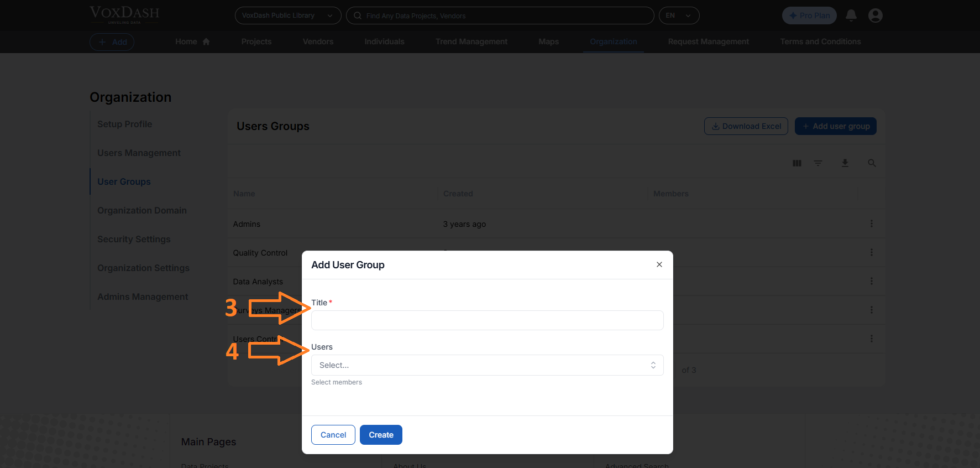Open the notifications bell icon
The image size is (980, 468).
[x=851, y=15]
